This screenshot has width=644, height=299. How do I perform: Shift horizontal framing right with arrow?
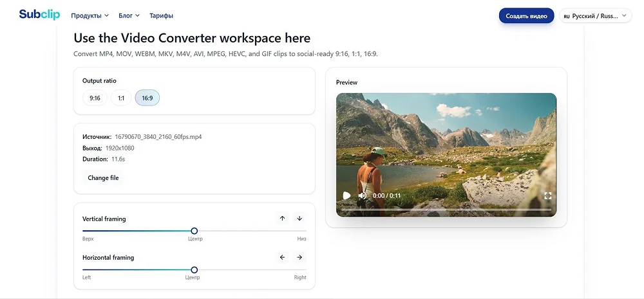(299, 257)
